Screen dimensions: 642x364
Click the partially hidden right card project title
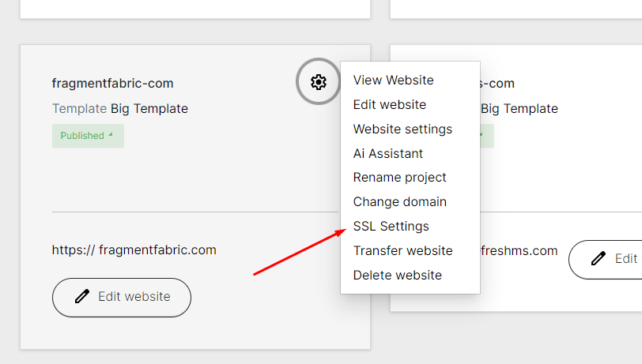[497, 83]
